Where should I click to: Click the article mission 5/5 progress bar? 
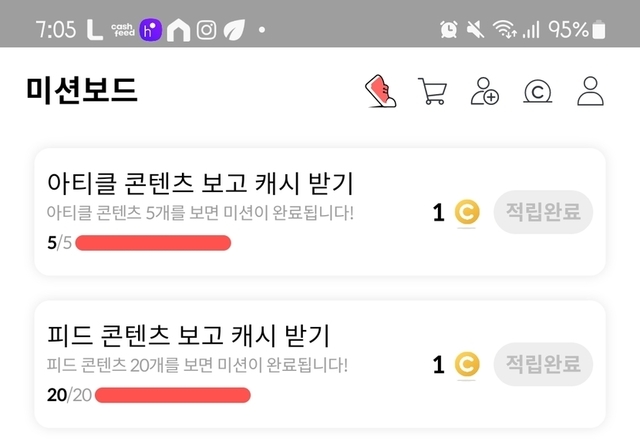(x=153, y=243)
